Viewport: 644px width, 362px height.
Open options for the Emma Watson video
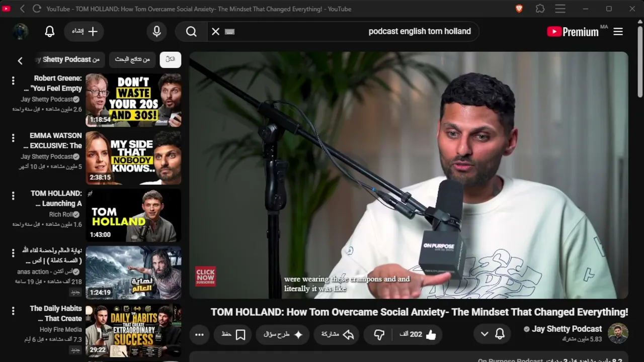(13, 138)
